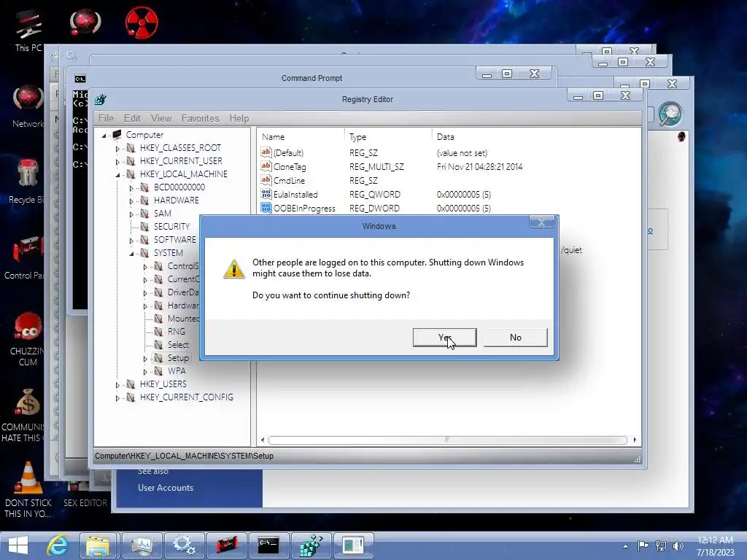Select the WPA key folder icon
Viewport: 747px width, 560px height.
[158, 371]
